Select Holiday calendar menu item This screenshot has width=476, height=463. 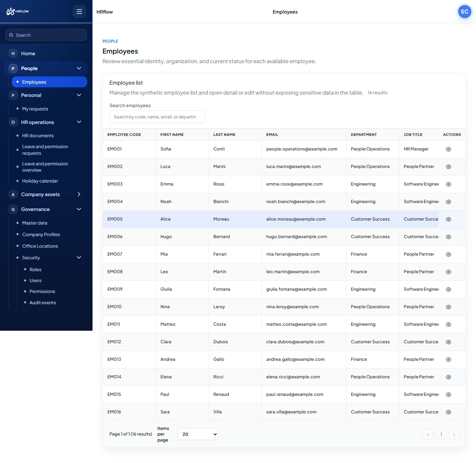40,181
